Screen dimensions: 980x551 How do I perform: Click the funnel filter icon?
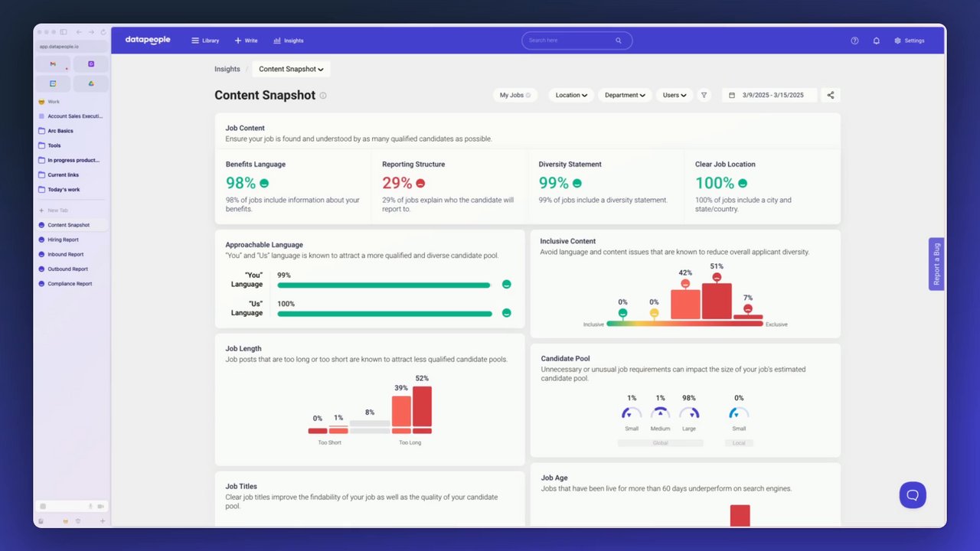704,95
